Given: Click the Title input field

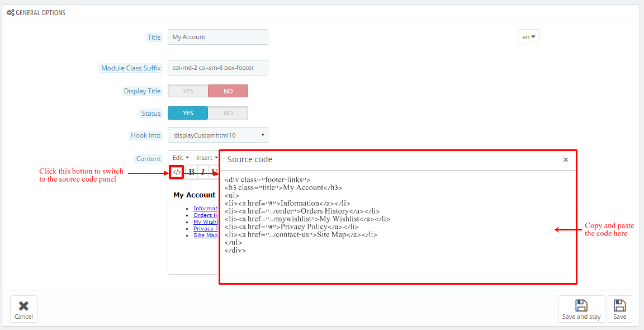Looking at the screenshot, I should tap(218, 37).
